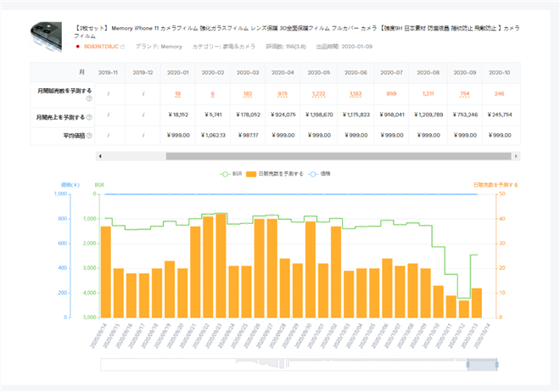Click help icon beside monthly revenue label
This screenshot has height=392, width=560.
coord(89,116)
